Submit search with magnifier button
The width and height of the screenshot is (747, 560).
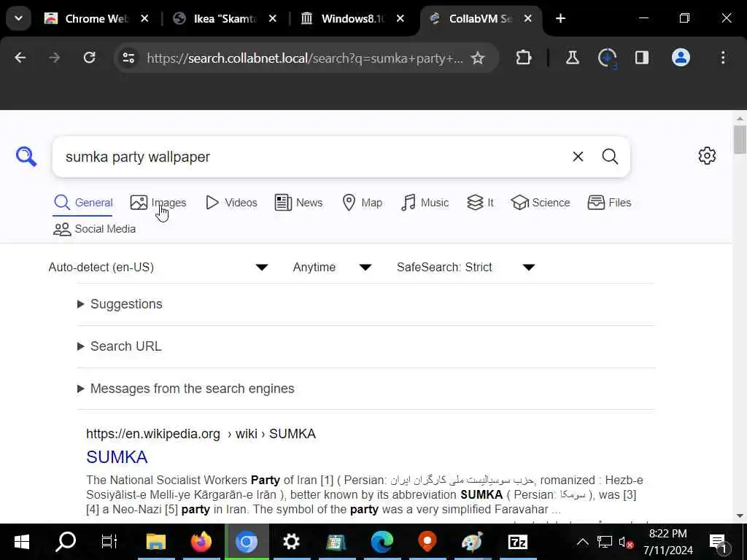[610, 157]
